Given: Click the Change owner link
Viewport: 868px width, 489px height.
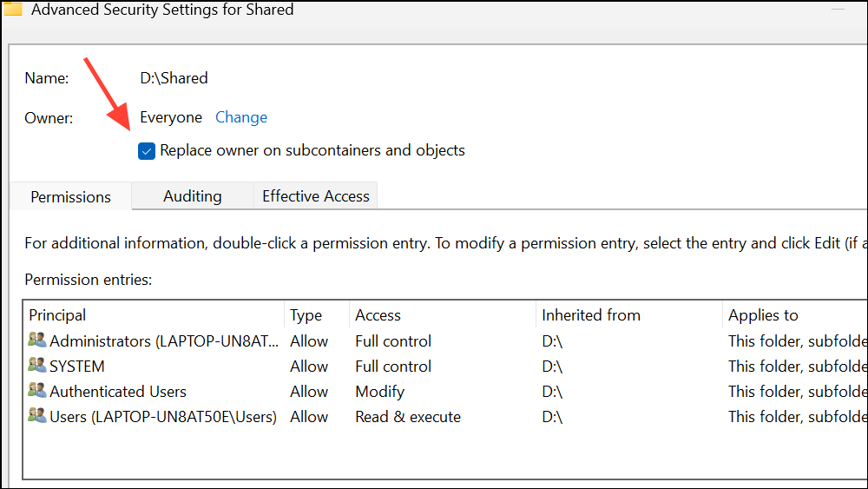Looking at the screenshot, I should [241, 117].
